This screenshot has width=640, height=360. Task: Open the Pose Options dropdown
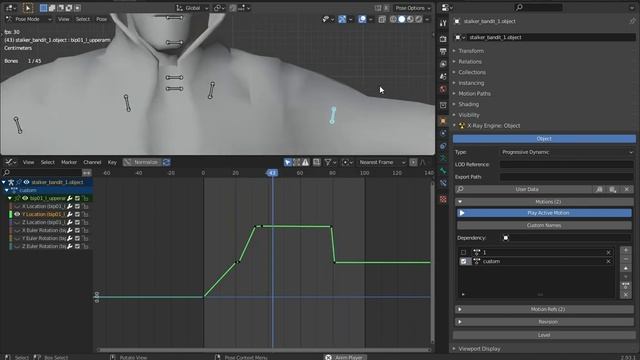413,8
